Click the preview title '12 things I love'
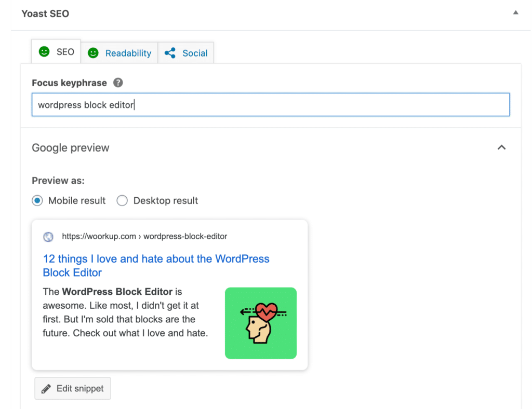The width and height of the screenshot is (532, 409). point(156,266)
